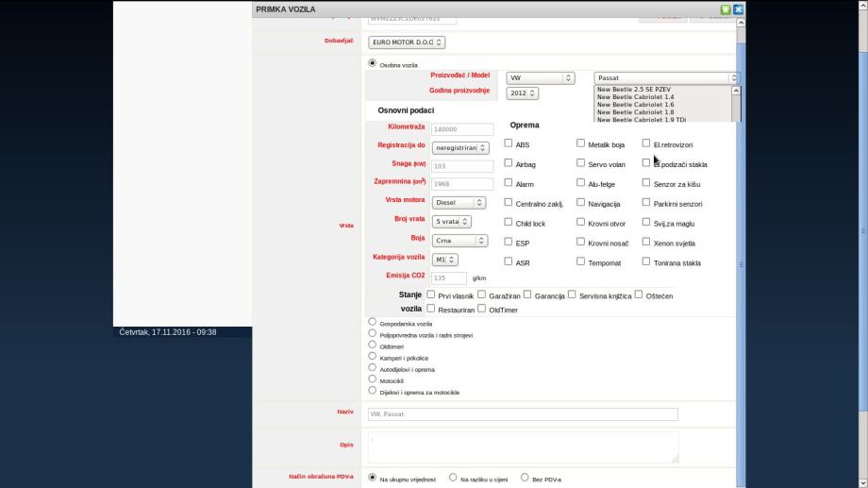Open the Registracija do dropdown
The height and width of the screenshot is (488, 868).
pos(460,148)
